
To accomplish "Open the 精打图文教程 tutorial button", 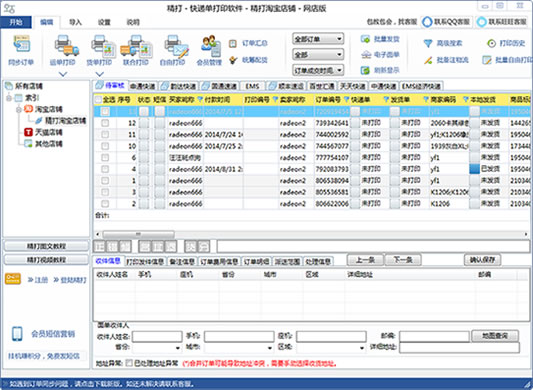I will [x=46, y=246].
